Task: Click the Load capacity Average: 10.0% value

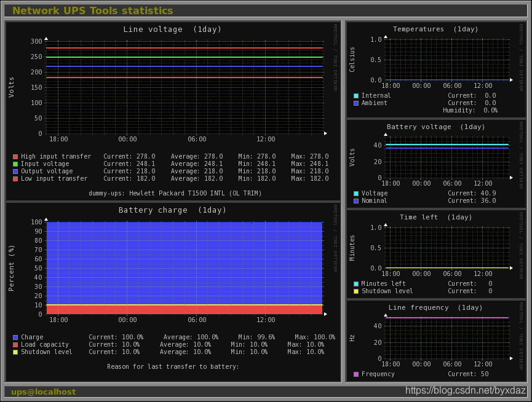Action: tap(185, 345)
